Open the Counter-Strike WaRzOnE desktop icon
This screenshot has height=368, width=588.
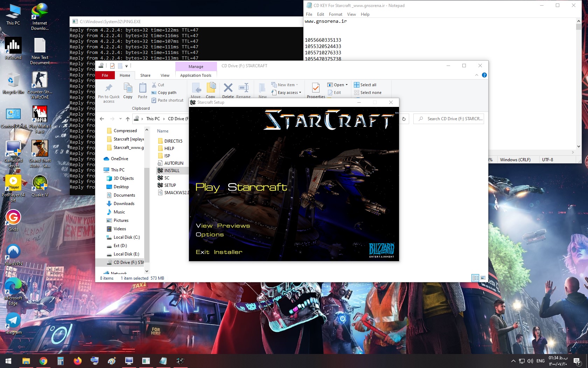(40, 81)
